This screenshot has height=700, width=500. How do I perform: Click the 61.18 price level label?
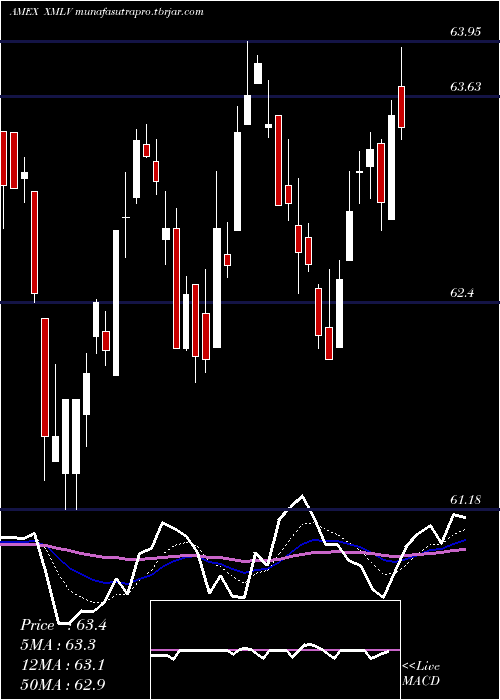click(x=466, y=500)
